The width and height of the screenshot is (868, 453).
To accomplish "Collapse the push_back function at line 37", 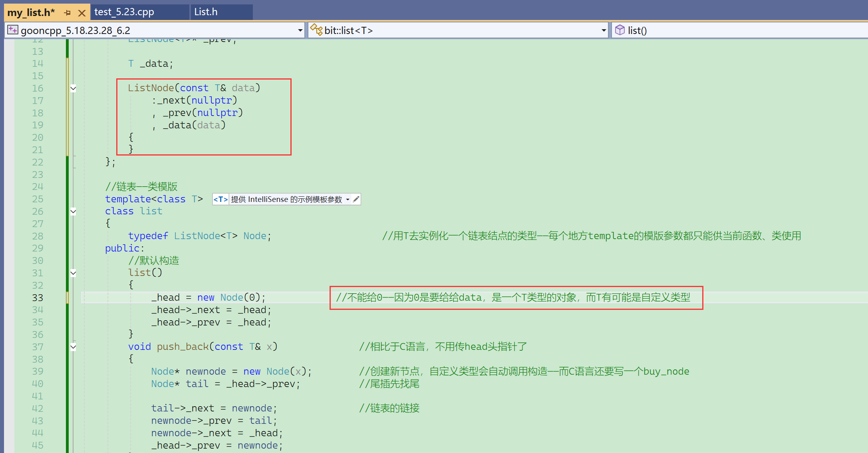I will [73, 347].
